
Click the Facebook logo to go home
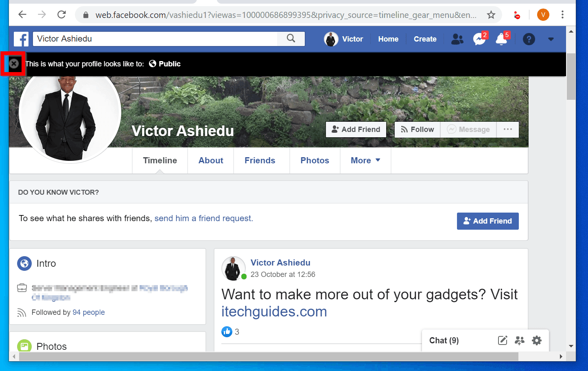[21, 39]
